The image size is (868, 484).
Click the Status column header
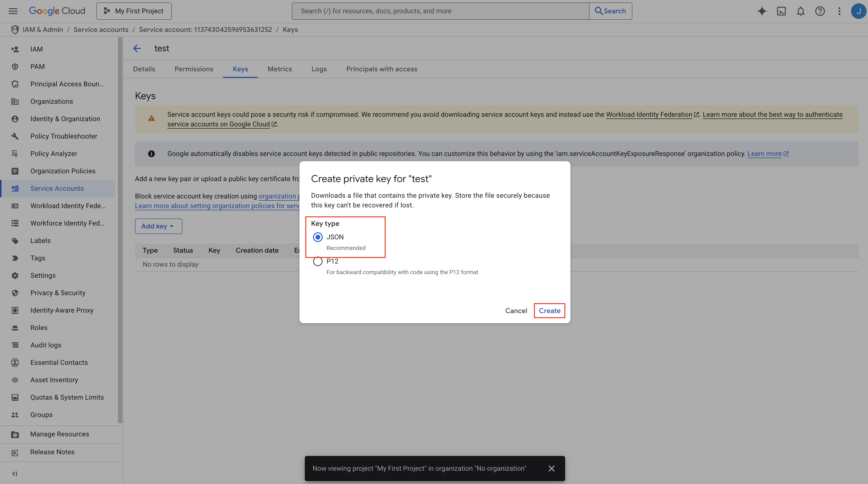click(183, 251)
